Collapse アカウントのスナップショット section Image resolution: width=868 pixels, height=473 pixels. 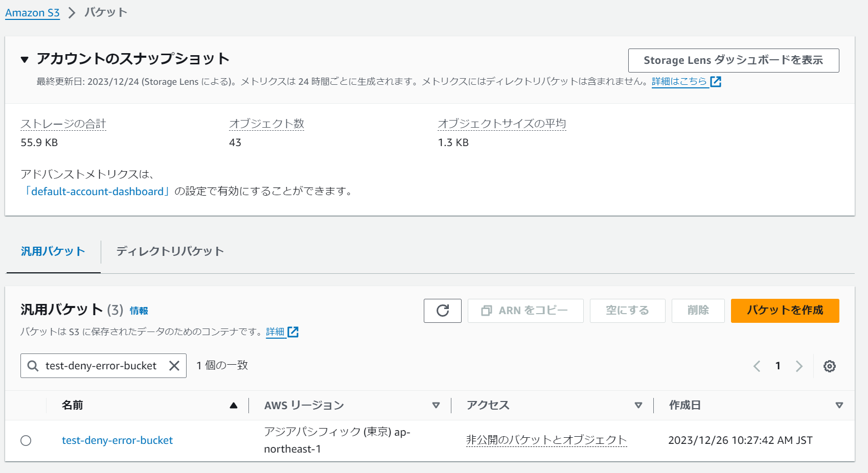[x=25, y=60]
